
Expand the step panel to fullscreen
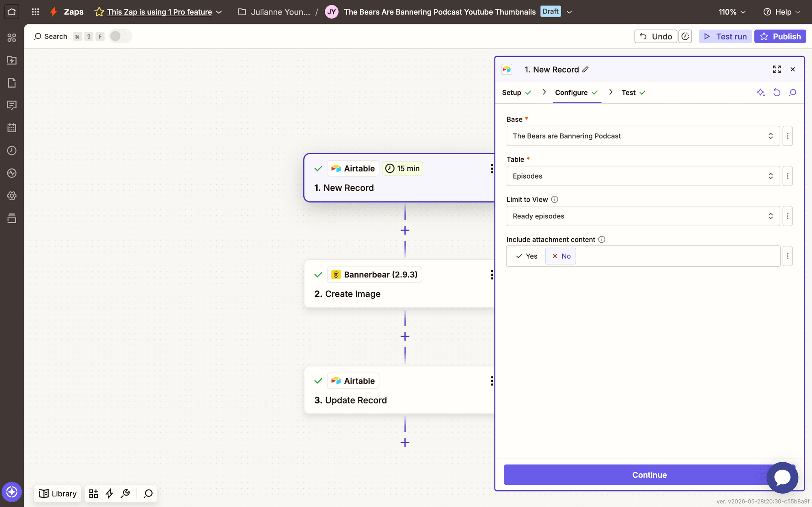tap(777, 69)
